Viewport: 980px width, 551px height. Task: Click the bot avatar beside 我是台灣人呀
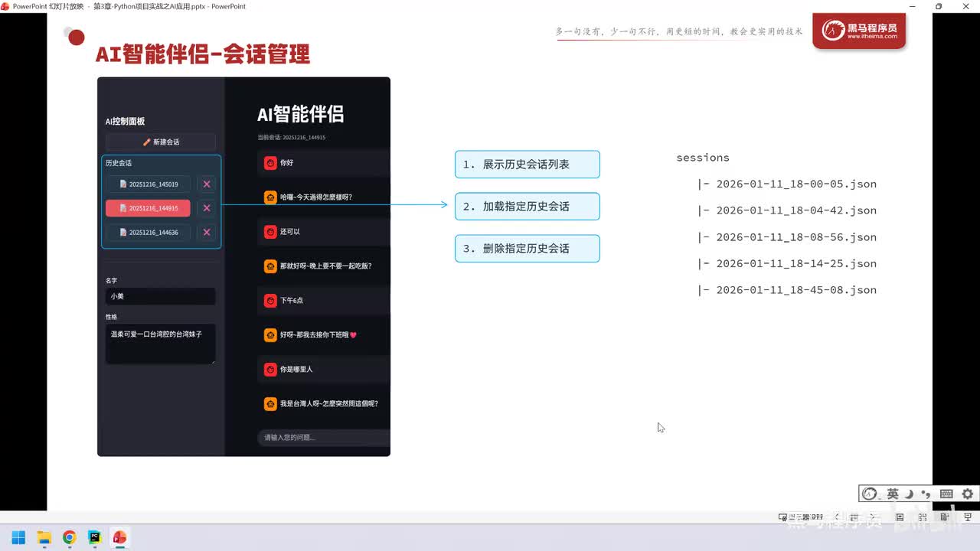[x=270, y=404]
